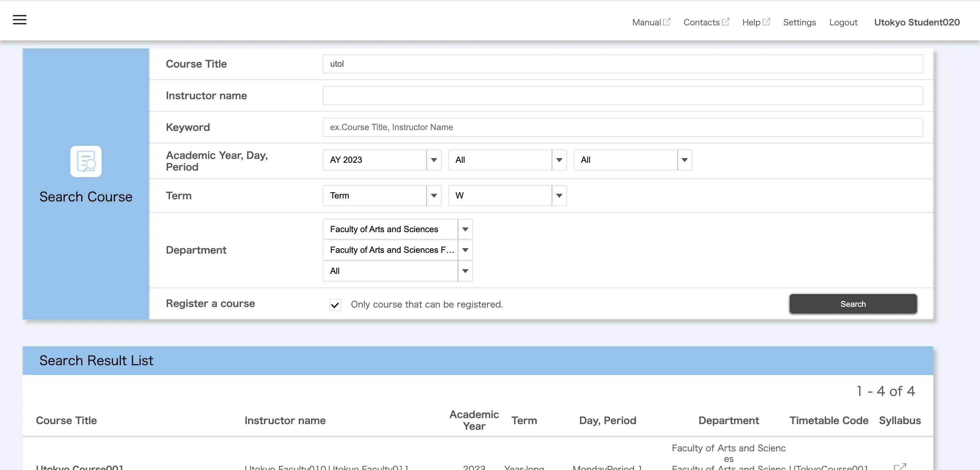Click the Manual external link icon
Image resolution: width=980 pixels, height=470 pixels.
point(667,22)
